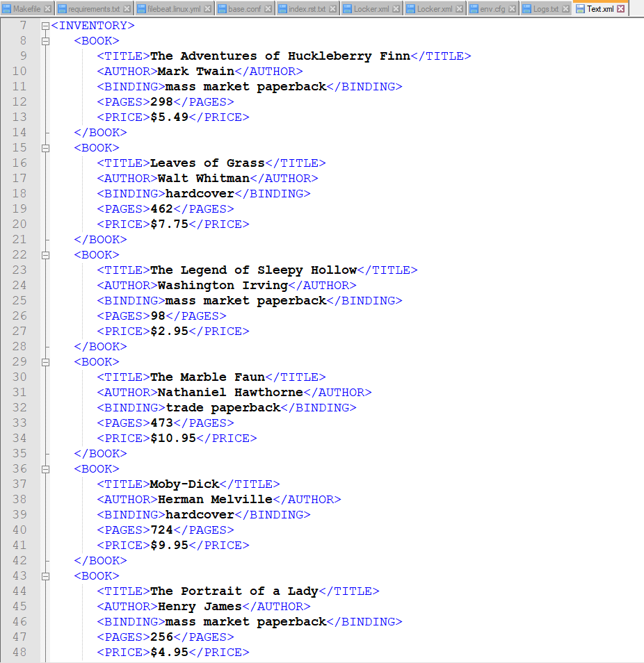
Task: Open the index.rst.txt tab
Action: 307,9
